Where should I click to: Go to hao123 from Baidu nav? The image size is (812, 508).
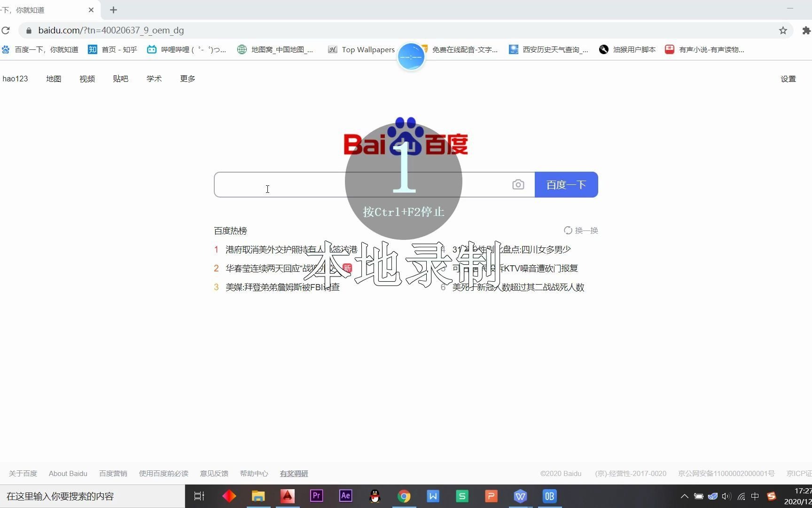[x=15, y=79]
